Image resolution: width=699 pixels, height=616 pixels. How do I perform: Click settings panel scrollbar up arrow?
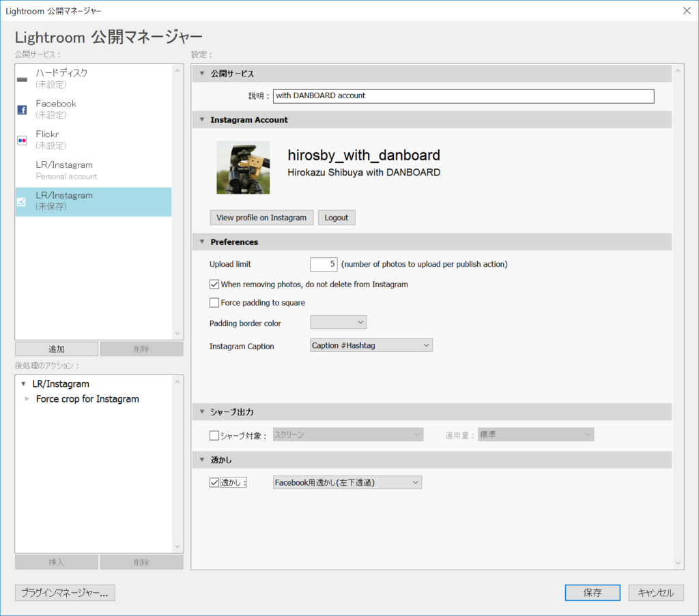(678, 71)
